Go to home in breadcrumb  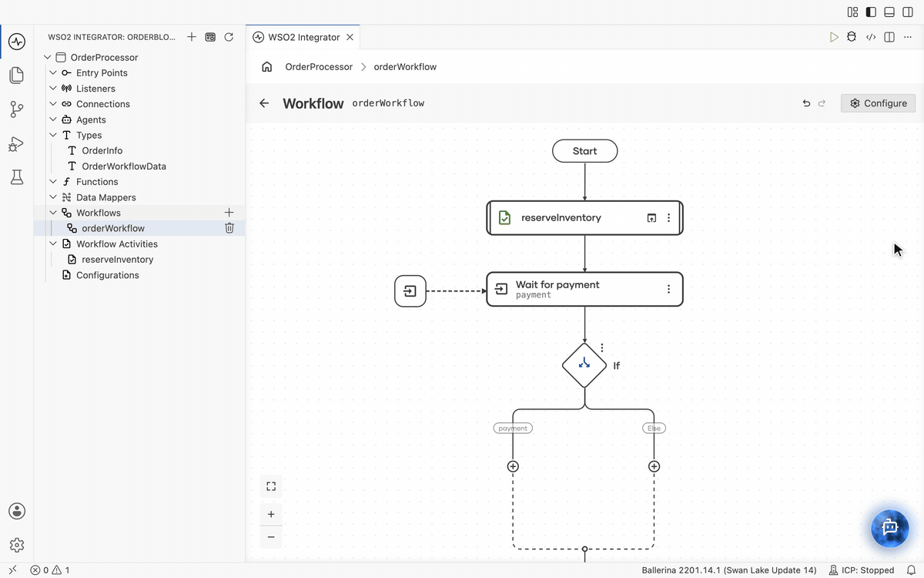pos(267,67)
